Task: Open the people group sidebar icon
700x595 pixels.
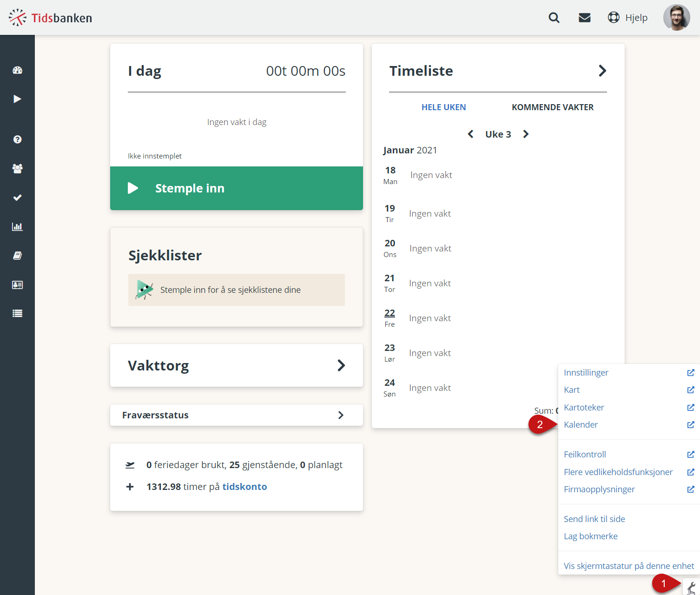Action: pos(17,169)
